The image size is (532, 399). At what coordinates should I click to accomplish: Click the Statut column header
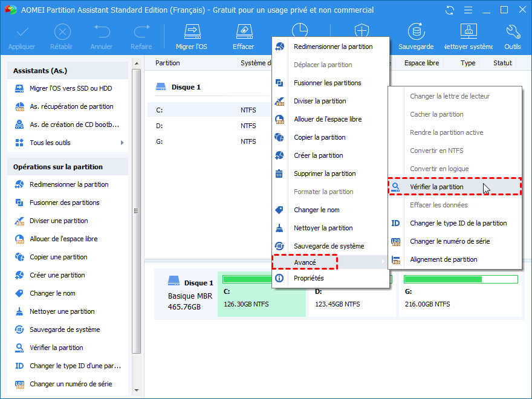502,63
